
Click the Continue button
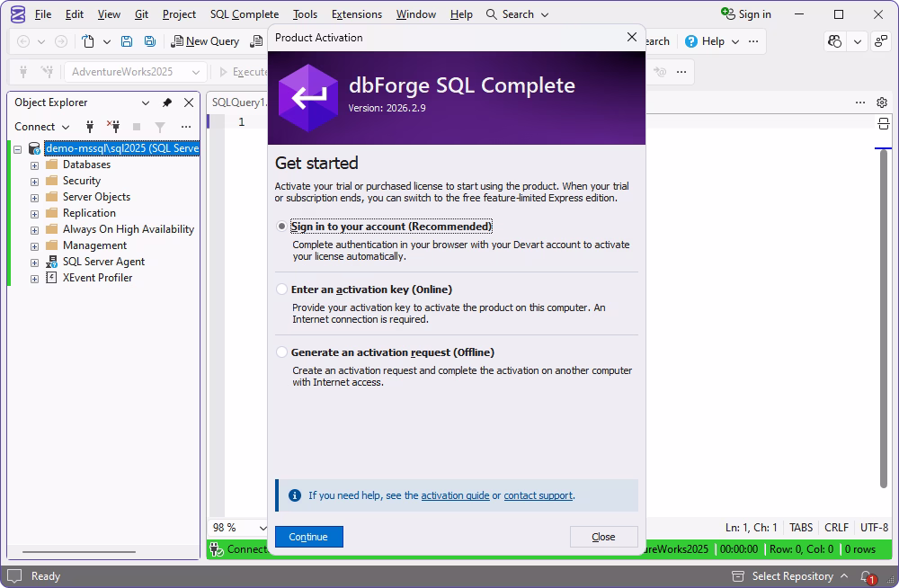[x=309, y=537]
